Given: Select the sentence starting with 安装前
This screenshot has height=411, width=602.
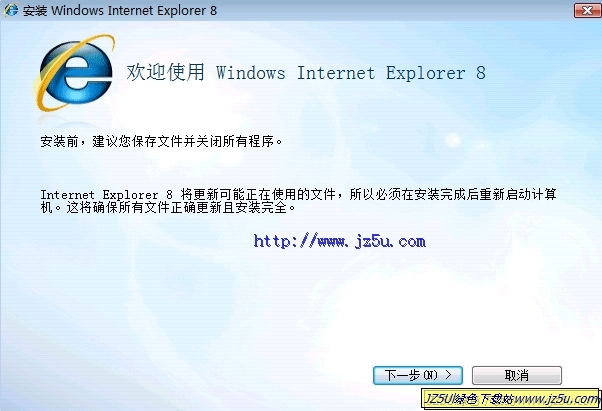Looking at the screenshot, I should 162,142.
